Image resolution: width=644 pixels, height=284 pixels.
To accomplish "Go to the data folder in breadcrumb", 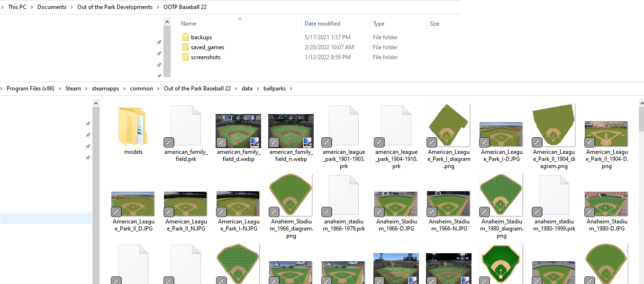I will coord(247,89).
